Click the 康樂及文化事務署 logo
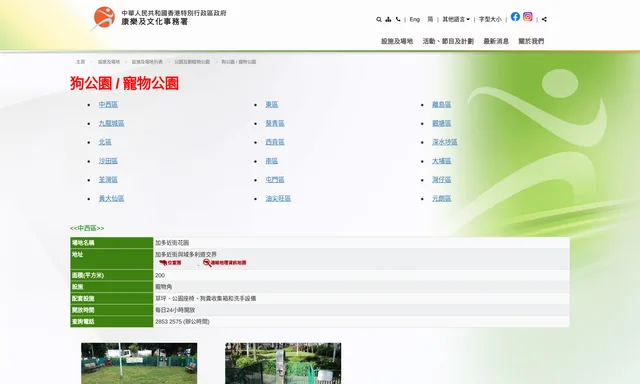640x384 pixels. 159,18
